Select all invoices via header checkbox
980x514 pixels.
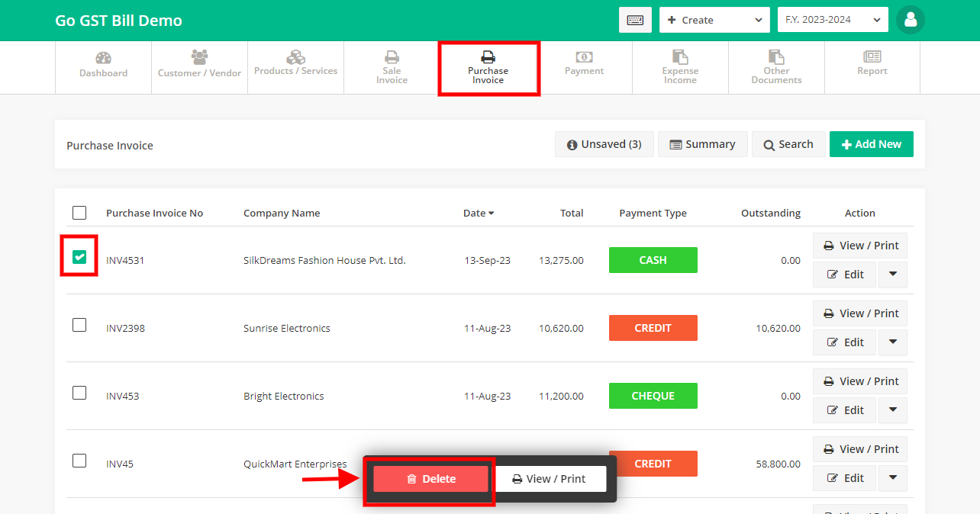point(79,213)
